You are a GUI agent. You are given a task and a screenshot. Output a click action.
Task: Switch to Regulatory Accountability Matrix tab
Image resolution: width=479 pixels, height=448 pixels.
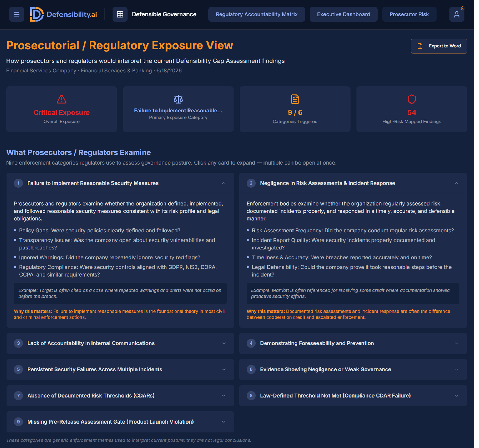[x=256, y=14]
